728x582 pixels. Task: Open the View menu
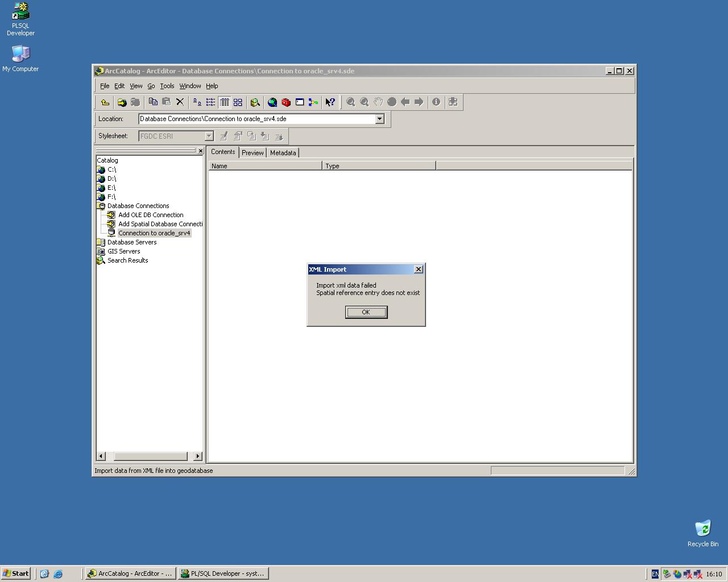(136, 86)
